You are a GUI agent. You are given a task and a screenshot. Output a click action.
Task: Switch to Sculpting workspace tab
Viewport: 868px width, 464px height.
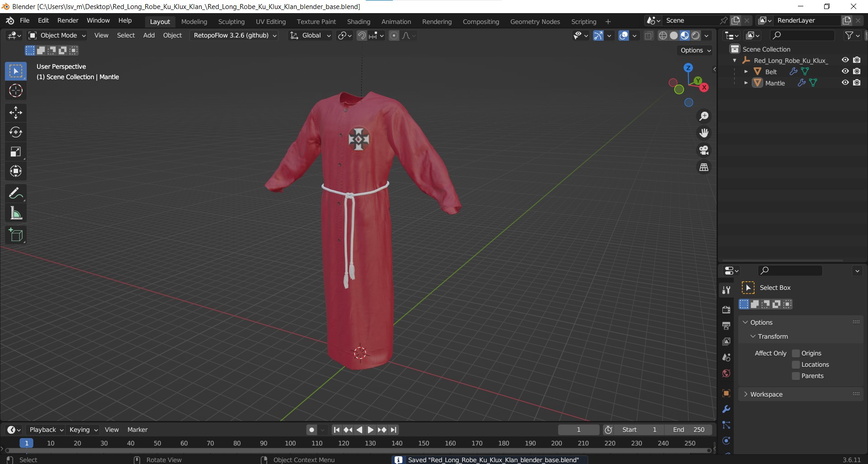point(231,22)
